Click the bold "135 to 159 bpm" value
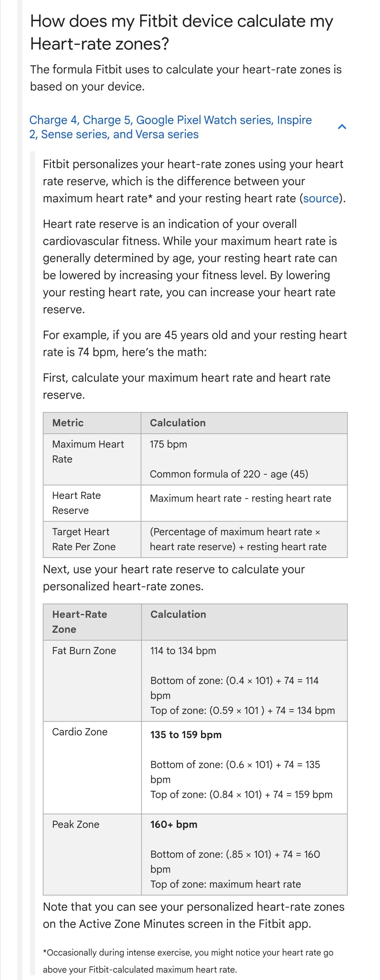Screen dimensions: 380x980 pyautogui.click(x=186, y=734)
